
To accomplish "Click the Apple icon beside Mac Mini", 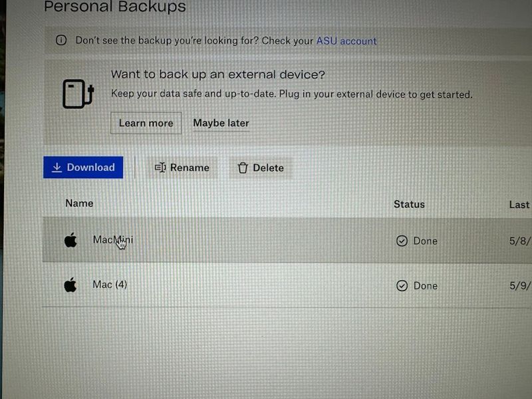I will point(70,240).
